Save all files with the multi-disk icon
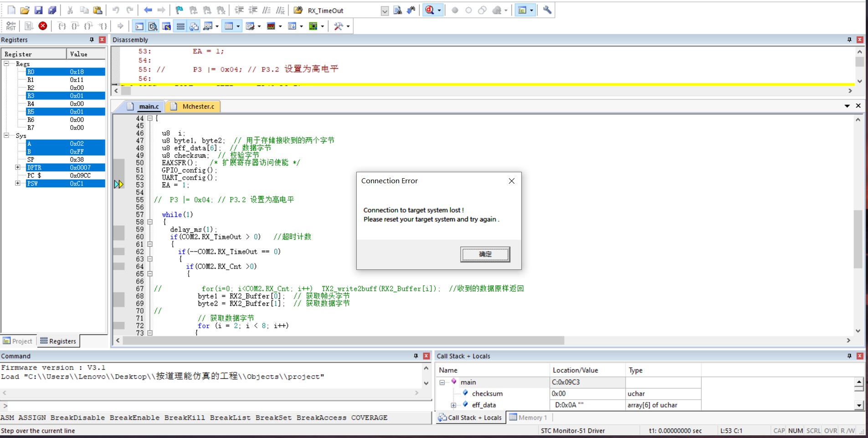 (52, 10)
